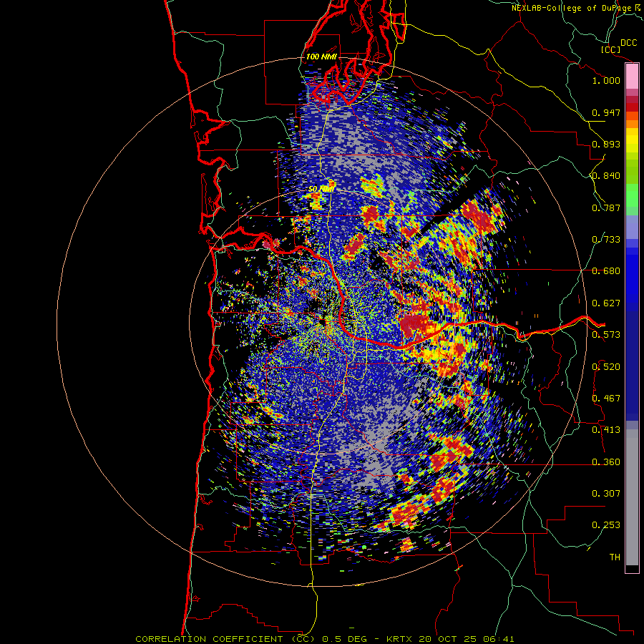The width and height of the screenshot is (644, 644).
Task: Pick the pink segment atop the color scale
Action: click(x=632, y=76)
